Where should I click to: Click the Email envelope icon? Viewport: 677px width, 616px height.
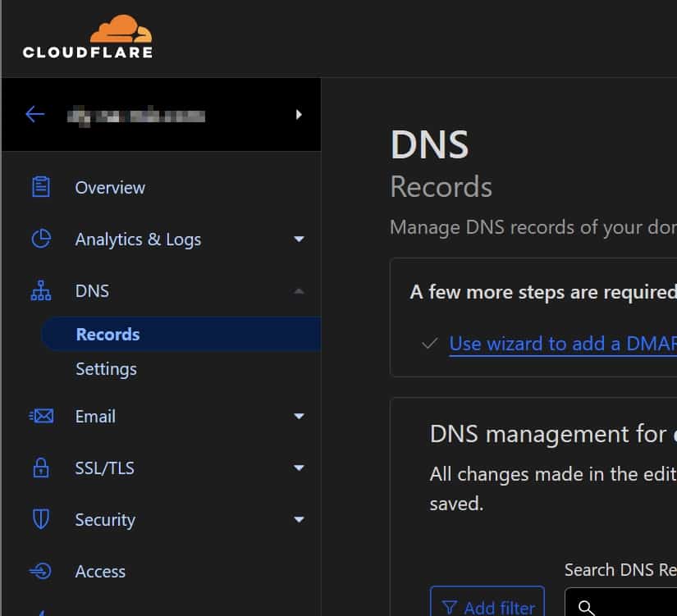pyautogui.click(x=40, y=417)
